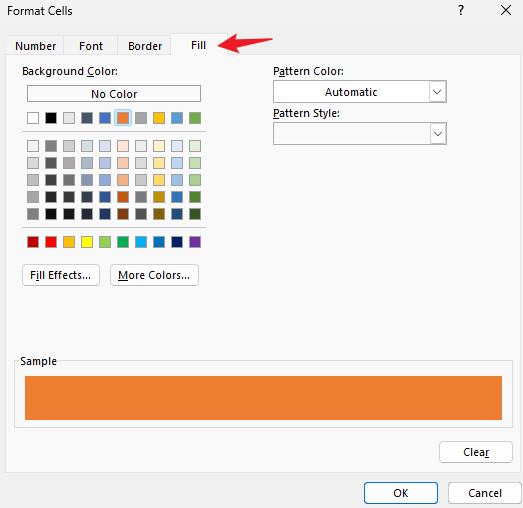Screen dimensions: 523x508
Task: Switch to the Font tab
Action: [91, 46]
